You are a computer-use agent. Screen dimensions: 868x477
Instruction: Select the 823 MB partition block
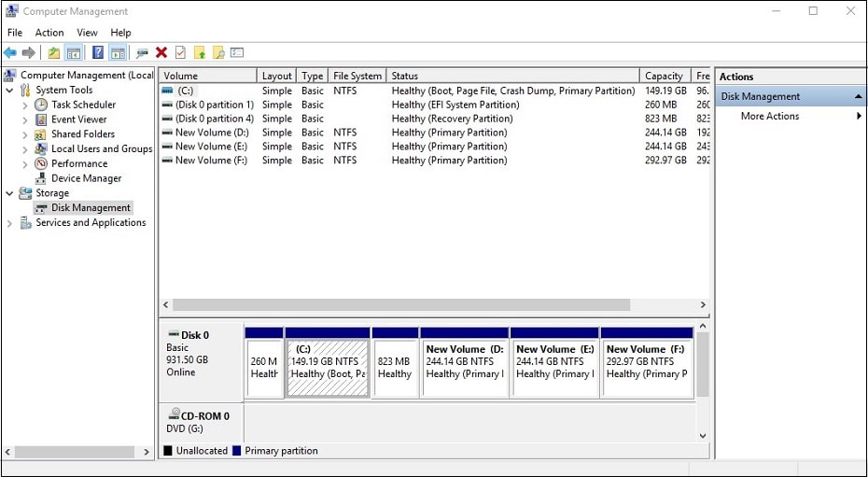tap(395, 362)
